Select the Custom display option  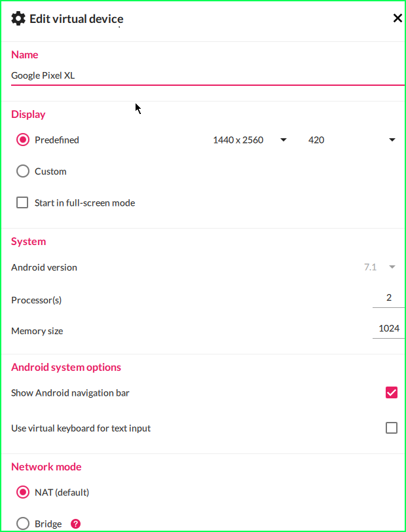coord(23,171)
